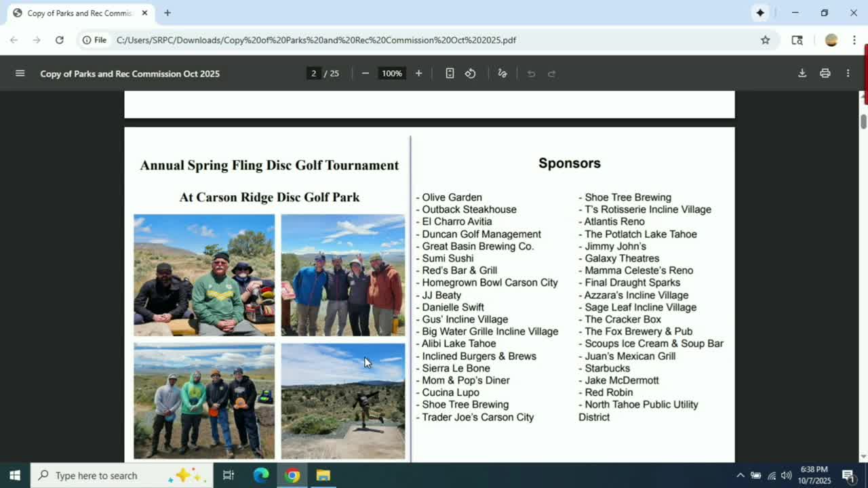Viewport: 868px width, 488px height.
Task: Click the address bar URL
Action: (x=316, y=40)
